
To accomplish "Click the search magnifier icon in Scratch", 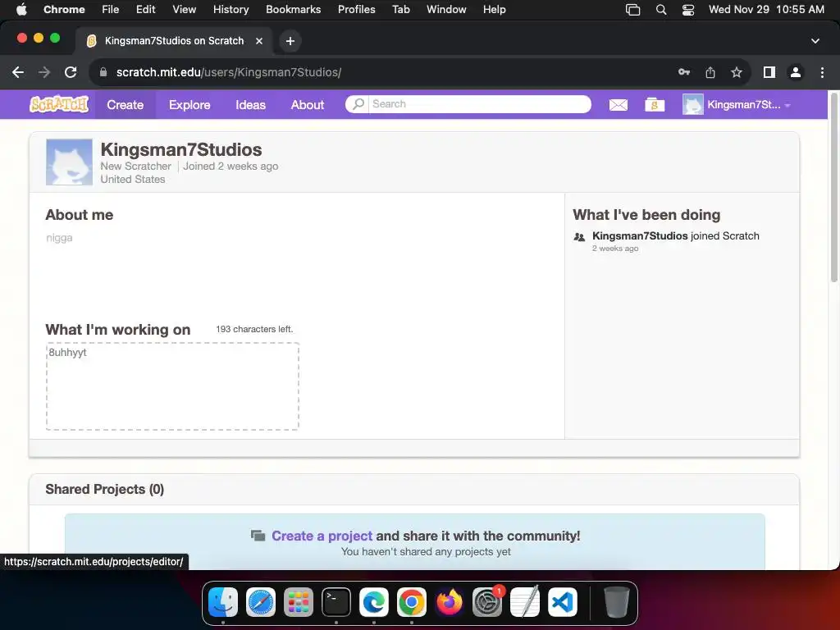I will tap(358, 104).
